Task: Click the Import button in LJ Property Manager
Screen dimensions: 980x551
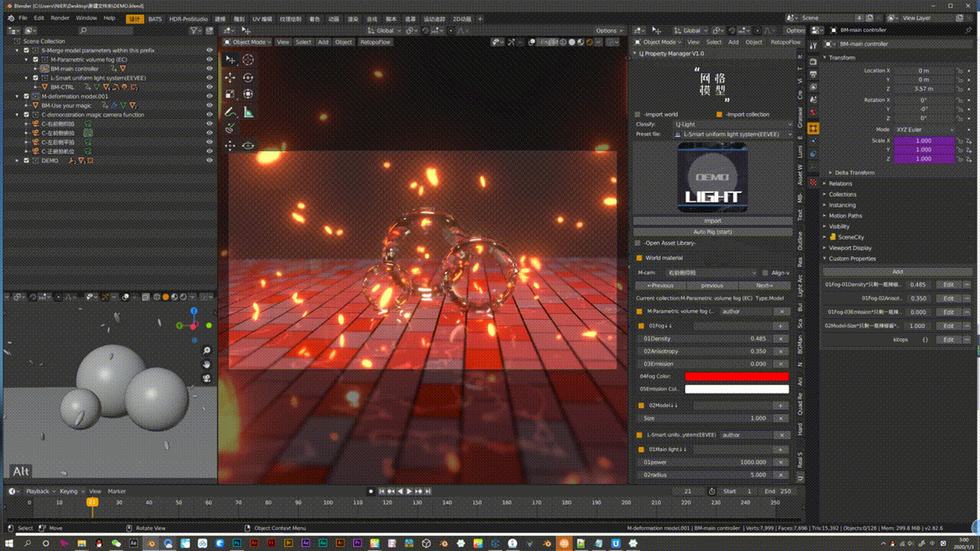Action: click(x=712, y=220)
